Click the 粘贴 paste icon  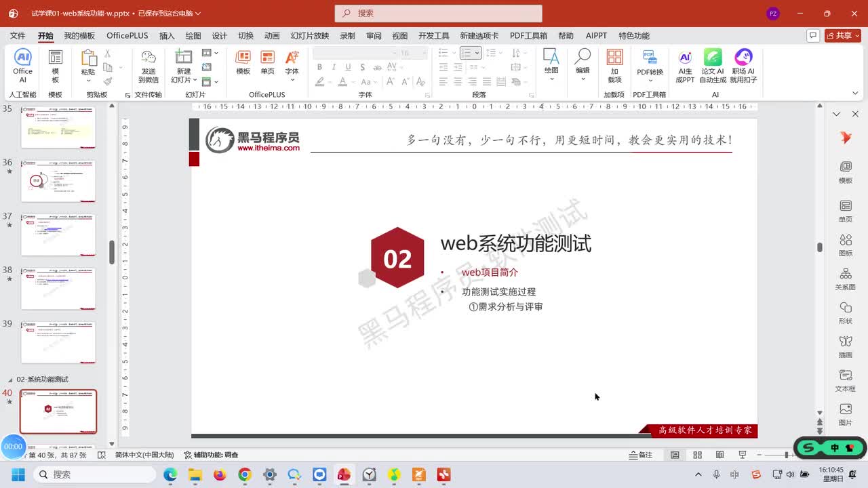point(89,58)
